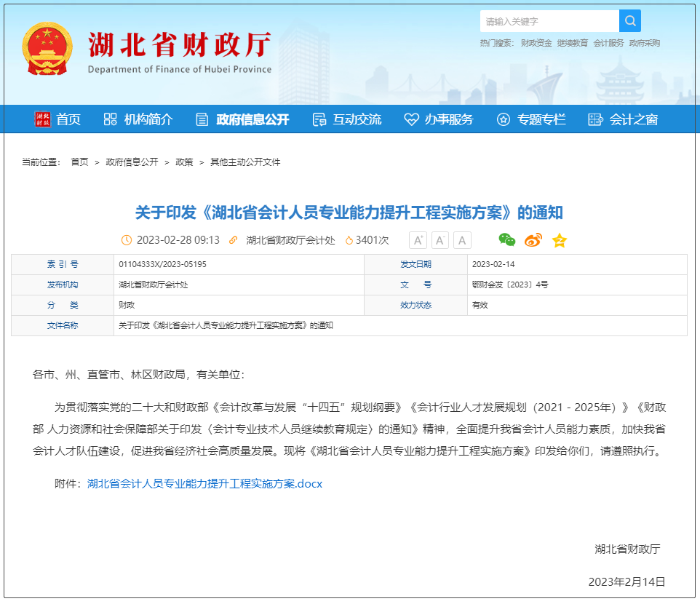The height and width of the screenshot is (604, 700).
Task: Favorite page using the QZone star icon
Action: point(559,240)
